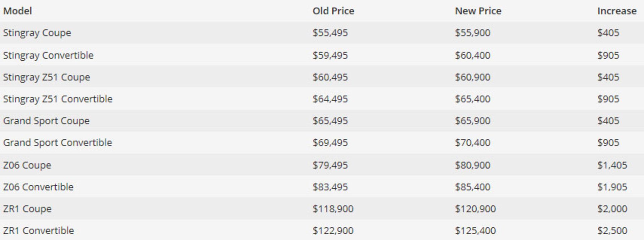644x240 pixels.
Task: Select the Z06 Coupe model cell
Action: [27, 165]
